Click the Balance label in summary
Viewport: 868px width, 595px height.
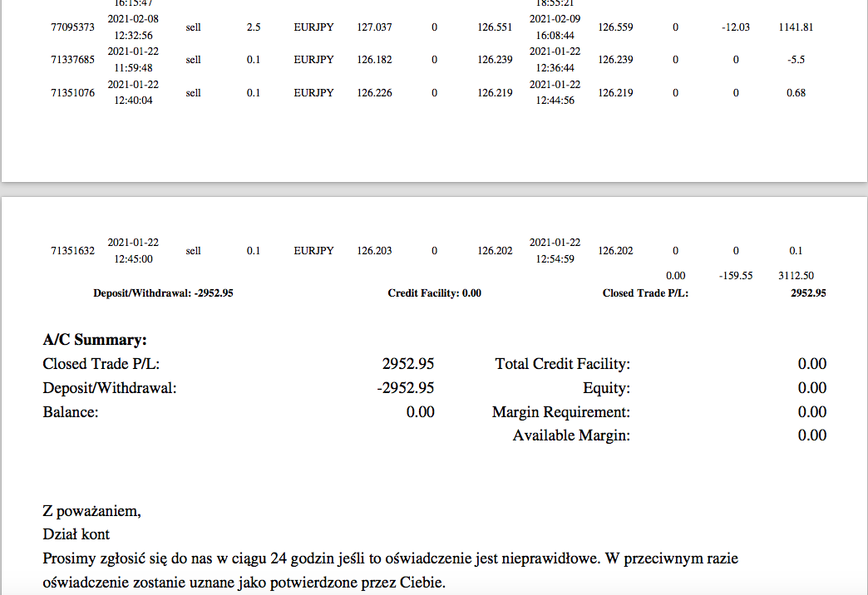pyautogui.click(x=70, y=411)
